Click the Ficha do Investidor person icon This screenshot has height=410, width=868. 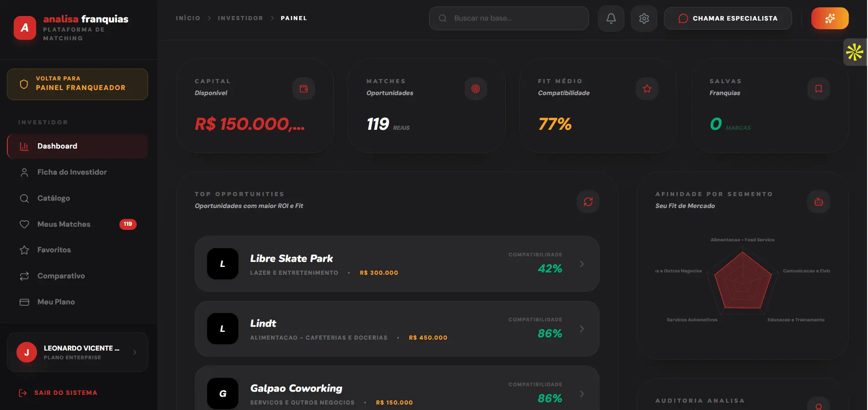click(24, 172)
